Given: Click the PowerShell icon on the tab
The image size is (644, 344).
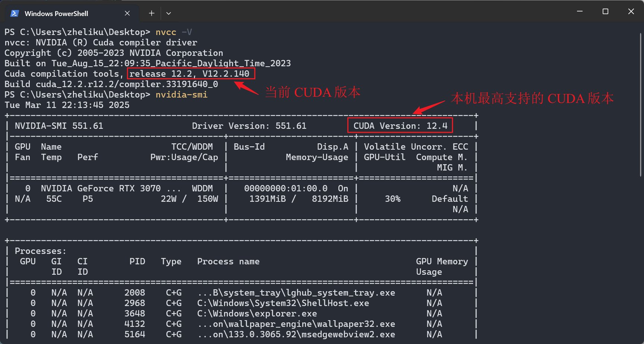Looking at the screenshot, I should [x=15, y=13].
